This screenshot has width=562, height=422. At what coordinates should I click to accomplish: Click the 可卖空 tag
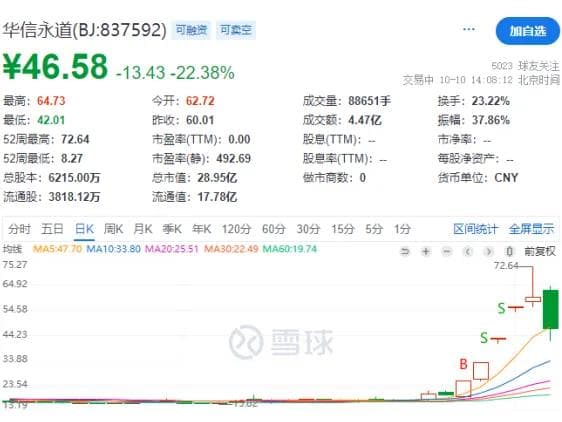click(236, 30)
